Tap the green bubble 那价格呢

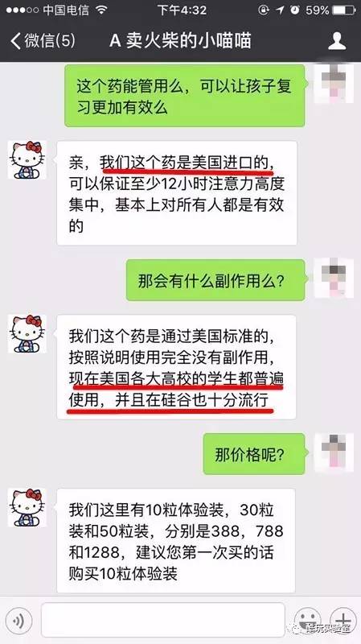[255, 455]
